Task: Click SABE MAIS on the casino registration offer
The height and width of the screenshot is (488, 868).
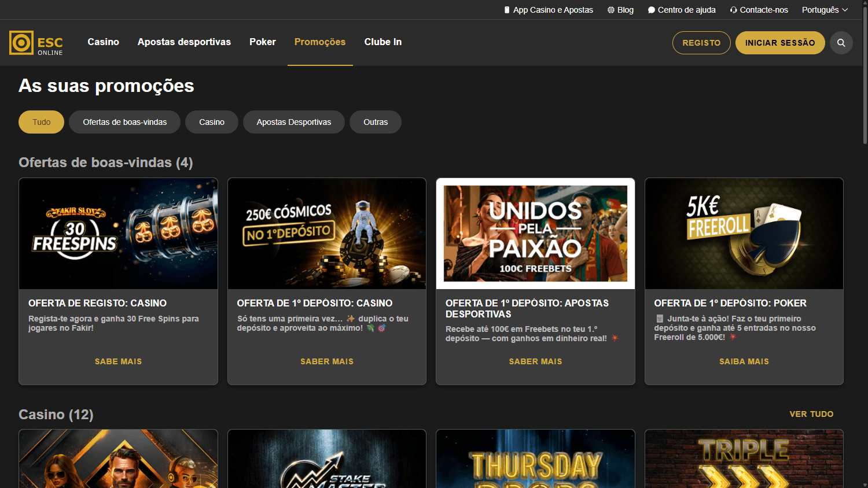Action: (x=118, y=361)
